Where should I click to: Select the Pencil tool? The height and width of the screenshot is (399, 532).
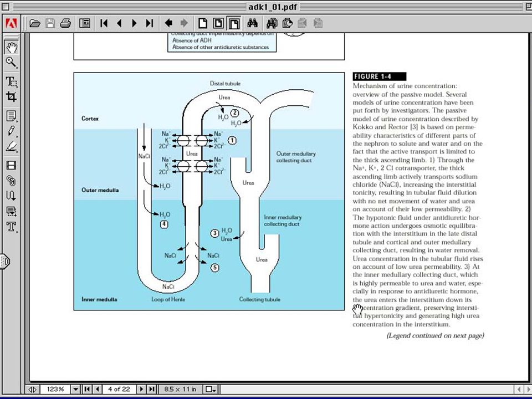coord(11,131)
